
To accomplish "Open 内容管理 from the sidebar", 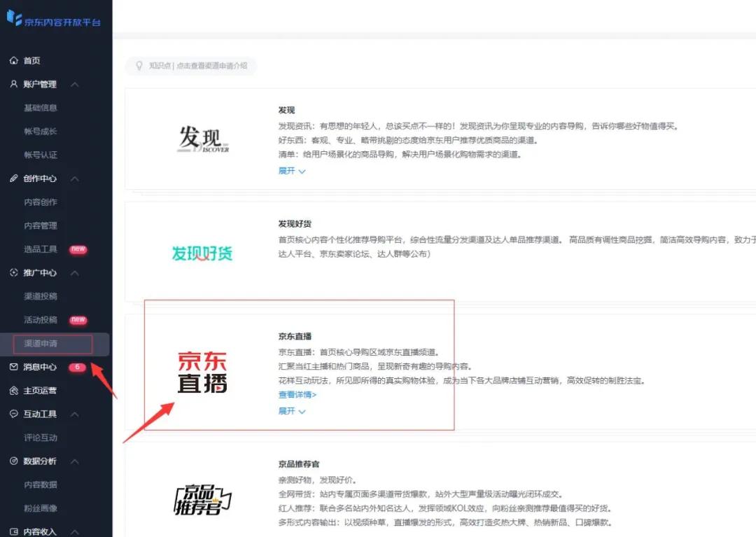I will tap(41, 225).
